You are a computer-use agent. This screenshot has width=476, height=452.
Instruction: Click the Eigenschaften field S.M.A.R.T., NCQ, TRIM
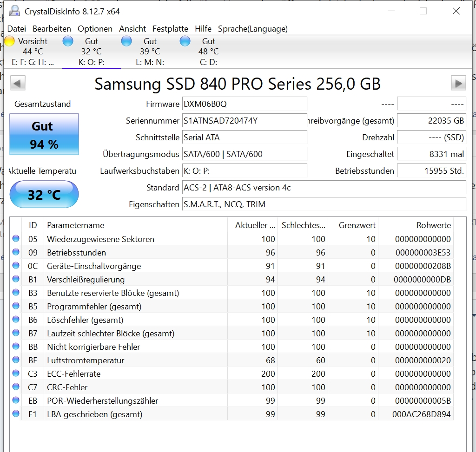pyautogui.click(x=324, y=204)
